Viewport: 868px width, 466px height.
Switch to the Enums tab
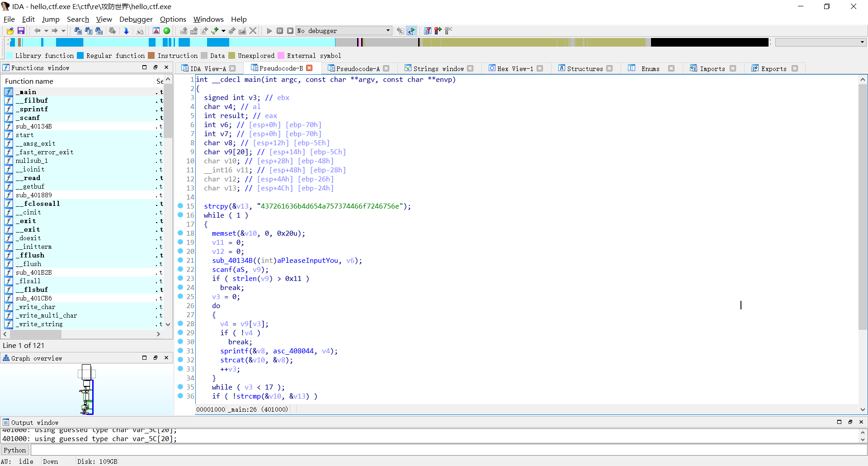click(650, 68)
